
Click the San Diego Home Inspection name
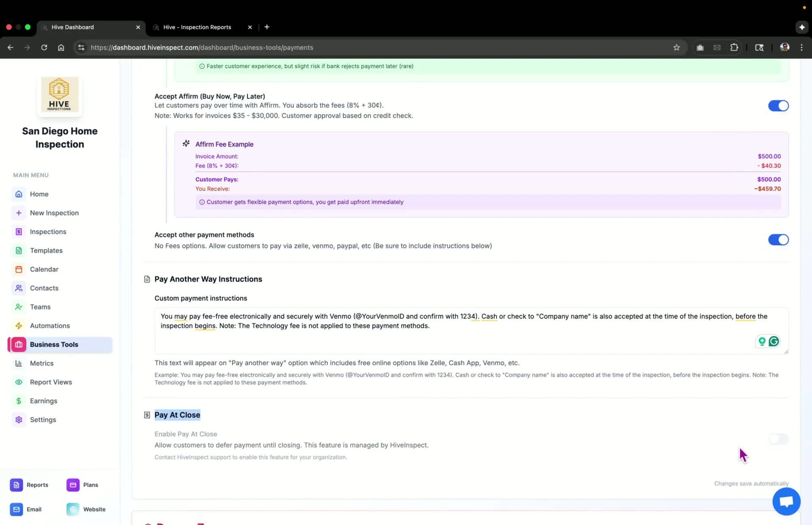pos(60,138)
